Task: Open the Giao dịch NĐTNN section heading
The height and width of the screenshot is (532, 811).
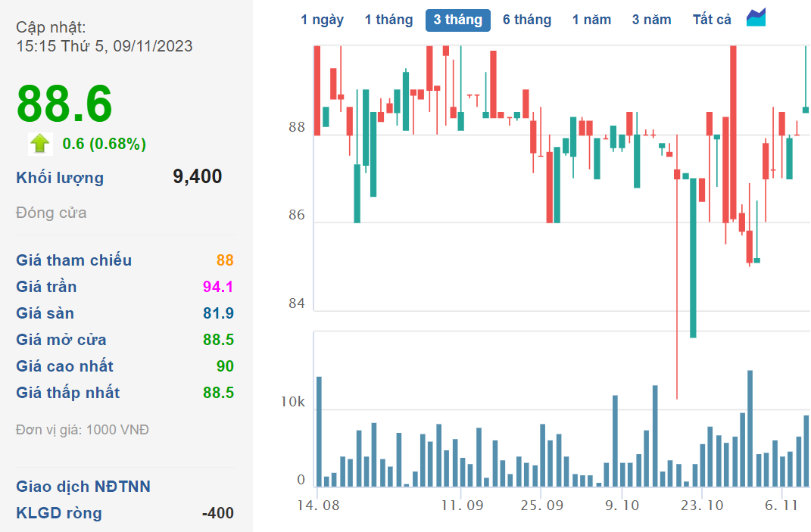Action: coord(83,487)
